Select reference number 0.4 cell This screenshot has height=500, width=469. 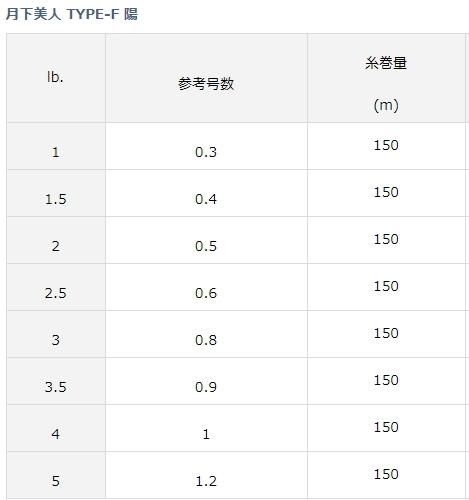point(206,193)
